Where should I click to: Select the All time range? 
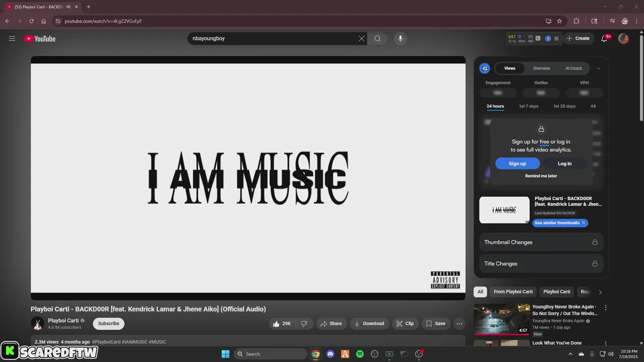[593, 106]
